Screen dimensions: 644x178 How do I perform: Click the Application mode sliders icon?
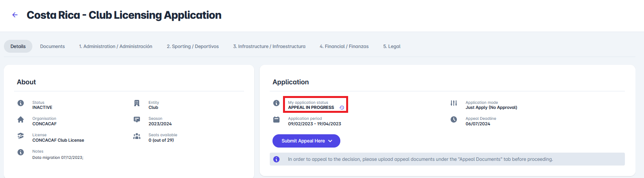(454, 103)
